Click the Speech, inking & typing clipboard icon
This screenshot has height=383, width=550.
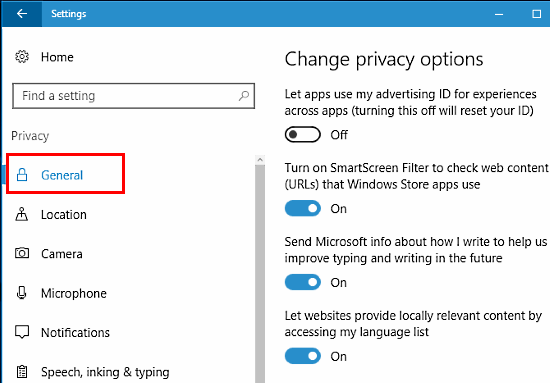(22, 371)
